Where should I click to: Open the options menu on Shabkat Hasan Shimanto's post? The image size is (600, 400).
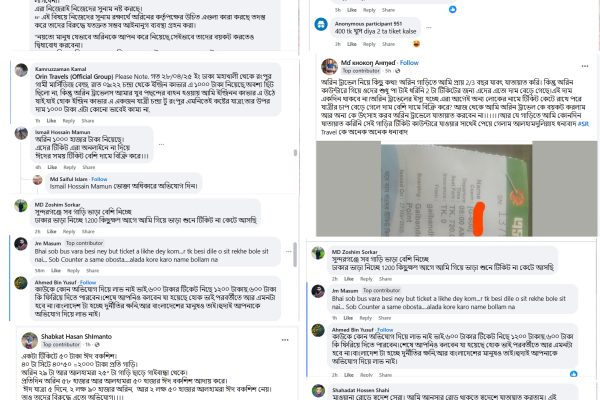(x=285, y=340)
